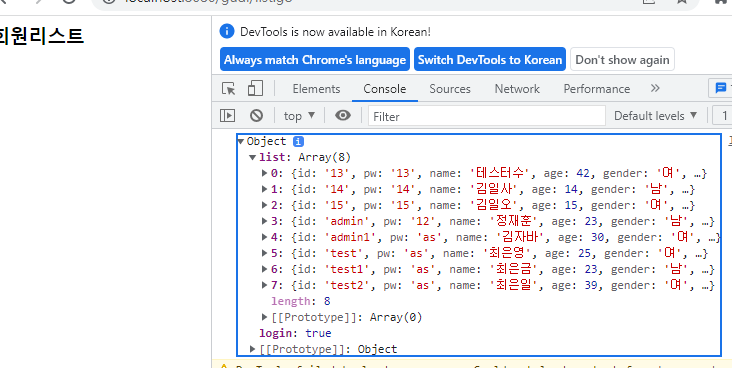Open live expression eye icon
Viewport: 732px width, 368px height.
[x=343, y=115]
